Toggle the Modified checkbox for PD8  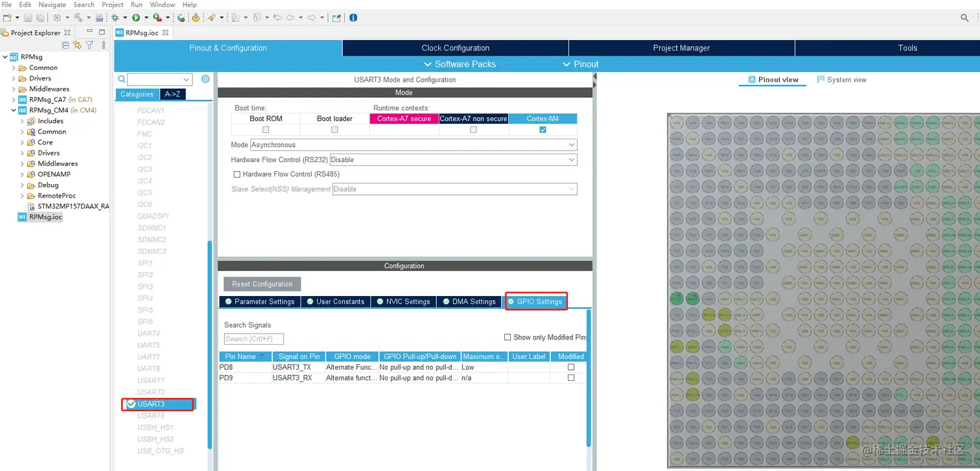[x=571, y=367]
